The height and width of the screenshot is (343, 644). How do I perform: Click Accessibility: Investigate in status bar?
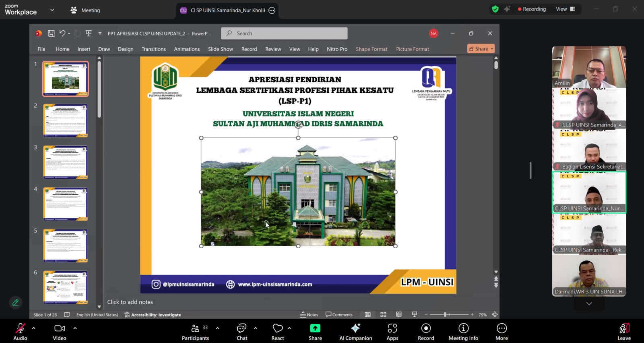click(153, 315)
